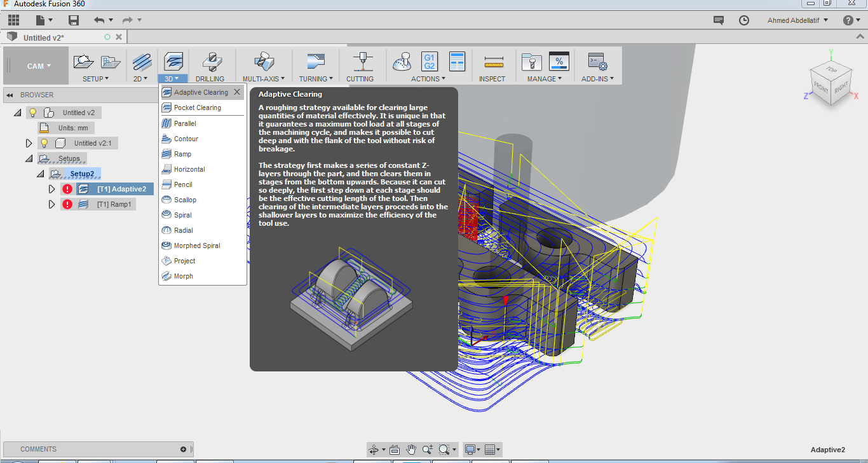Open the File document menu
The width and height of the screenshot is (868, 463).
click(x=43, y=20)
